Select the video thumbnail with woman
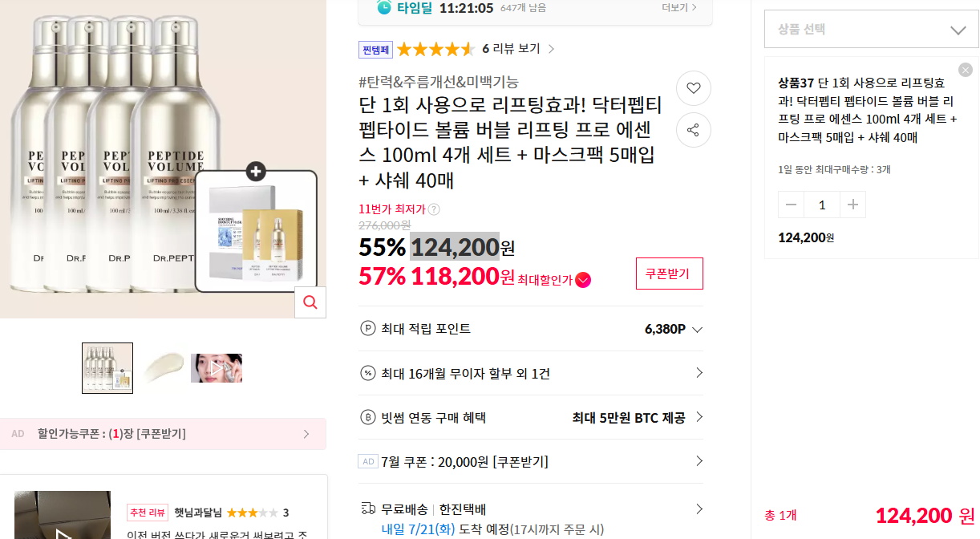 coord(217,368)
